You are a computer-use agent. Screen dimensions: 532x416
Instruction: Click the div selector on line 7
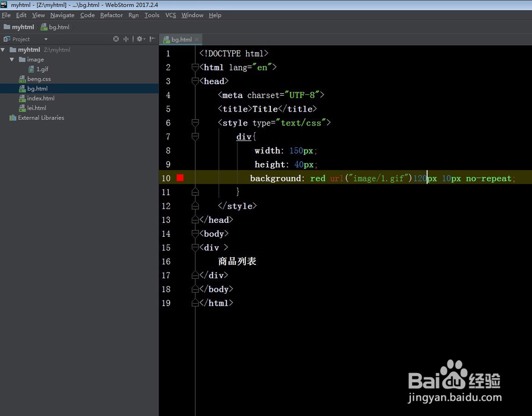pos(244,137)
